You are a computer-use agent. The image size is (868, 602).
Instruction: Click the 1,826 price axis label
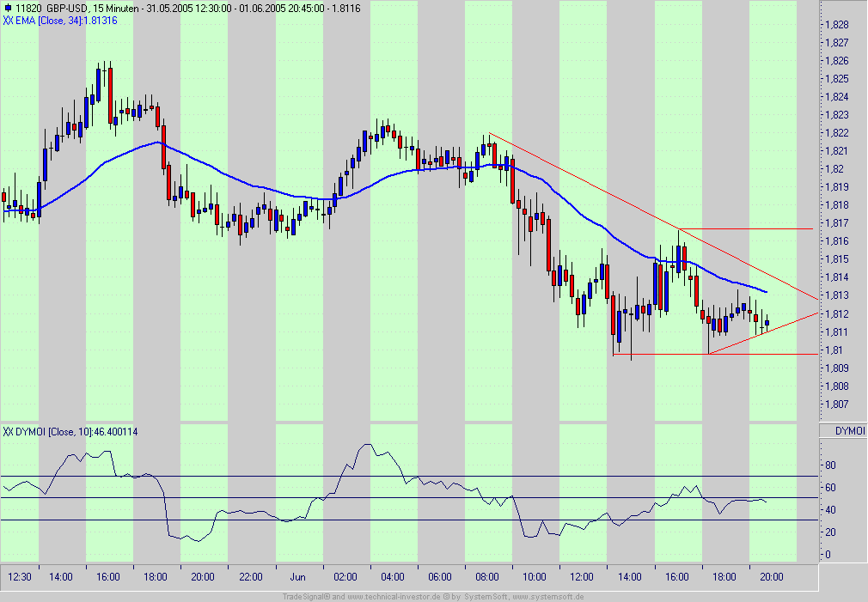(837, 61)
